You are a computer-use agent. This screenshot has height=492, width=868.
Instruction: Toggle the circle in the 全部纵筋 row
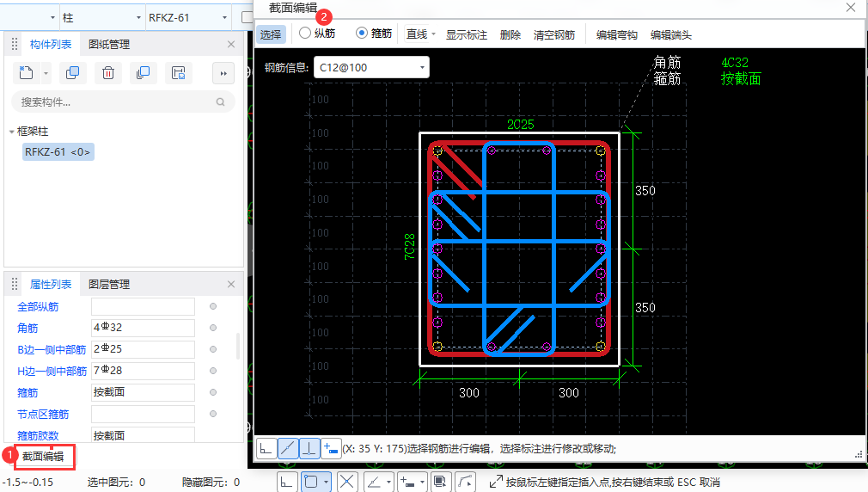(x=213, y=306)
